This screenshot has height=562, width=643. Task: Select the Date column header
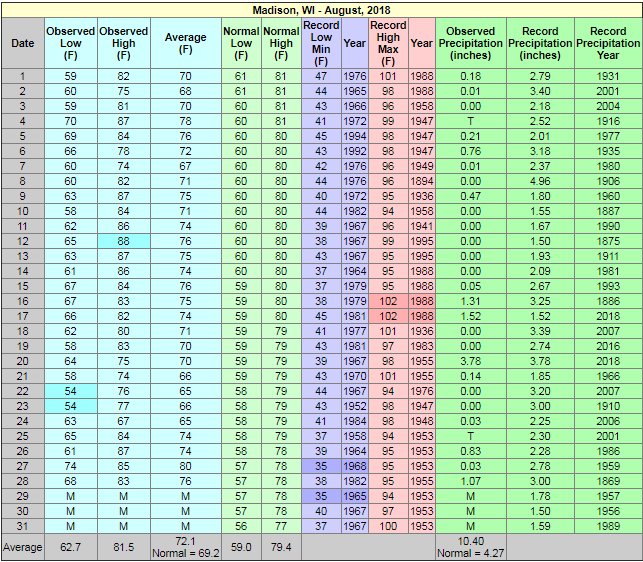pos(23,43)
